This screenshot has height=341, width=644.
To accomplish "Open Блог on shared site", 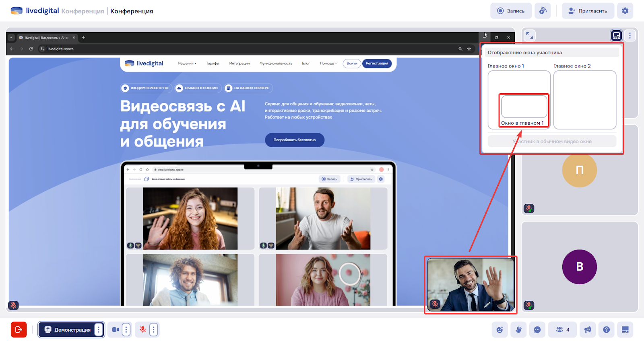I will tap(306, 64).
